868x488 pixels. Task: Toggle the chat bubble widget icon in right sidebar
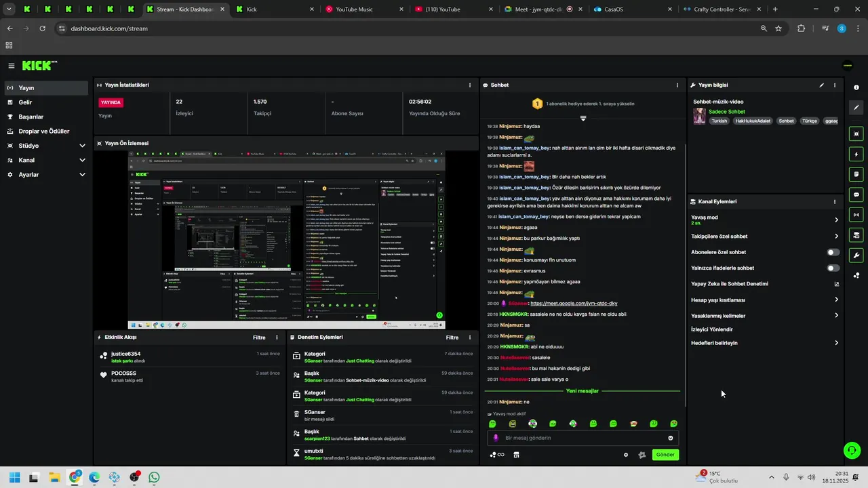point(856,195)
